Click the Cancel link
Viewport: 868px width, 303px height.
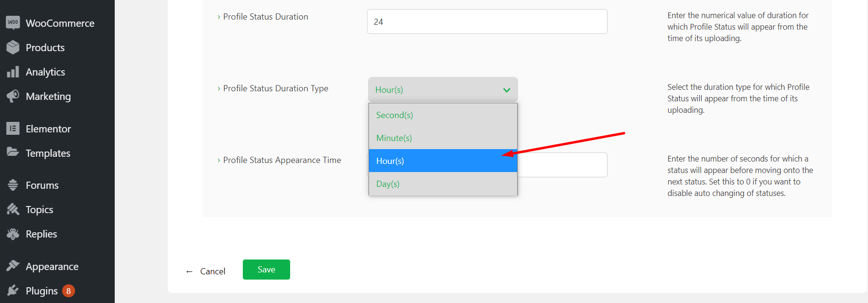coord(212,271)
